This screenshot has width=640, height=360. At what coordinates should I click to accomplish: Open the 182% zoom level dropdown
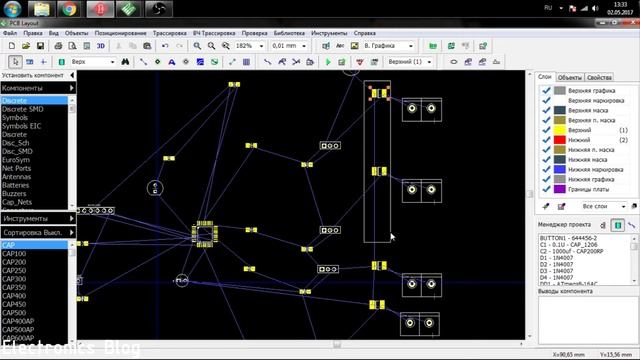coord(261,46)
